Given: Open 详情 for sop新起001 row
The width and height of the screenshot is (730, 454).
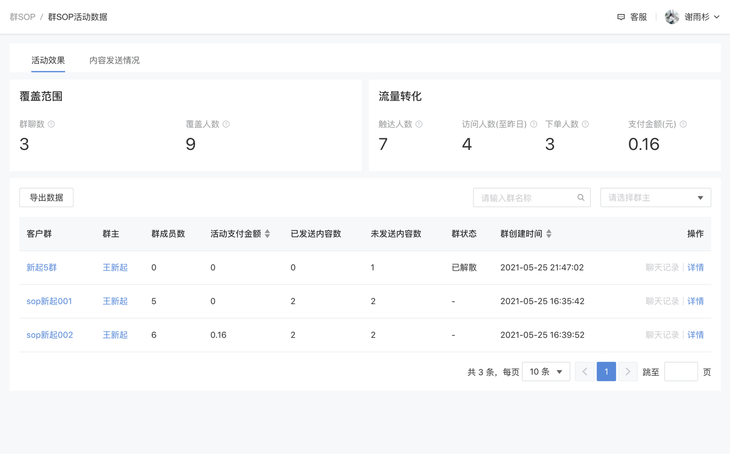Looking at the screenshot, I should click(x=696, y=301).
